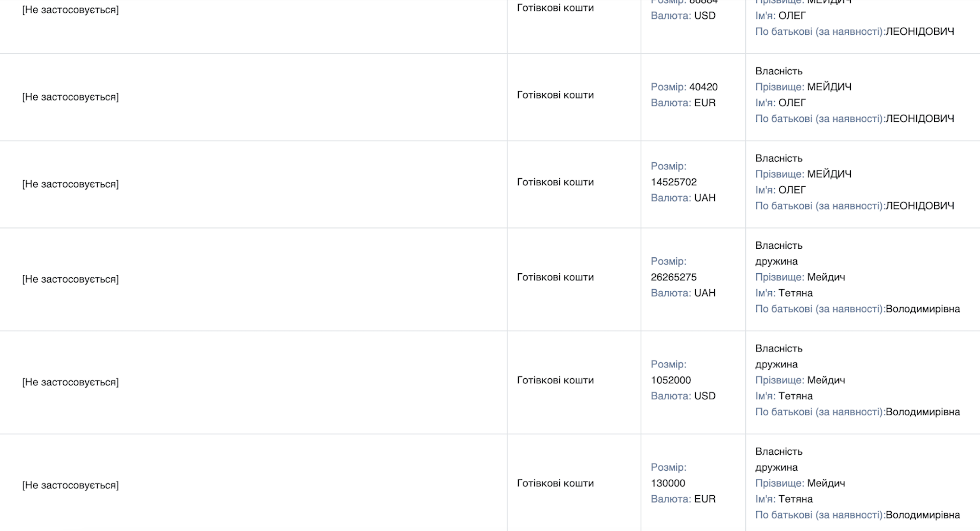980x531 pixels.
Task: Select the amount value 14525702
Action: (x=673, y=182)
